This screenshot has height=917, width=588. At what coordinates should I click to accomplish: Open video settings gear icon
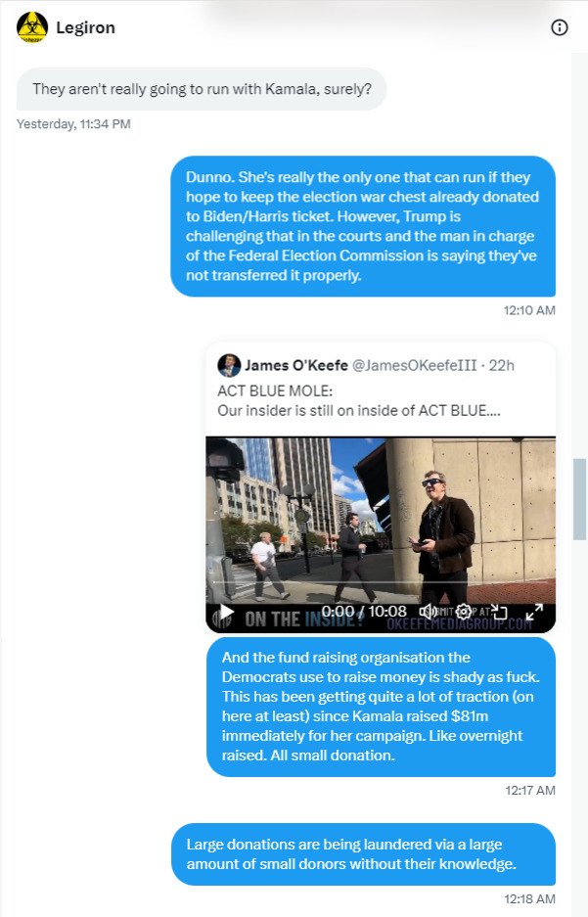464,612
